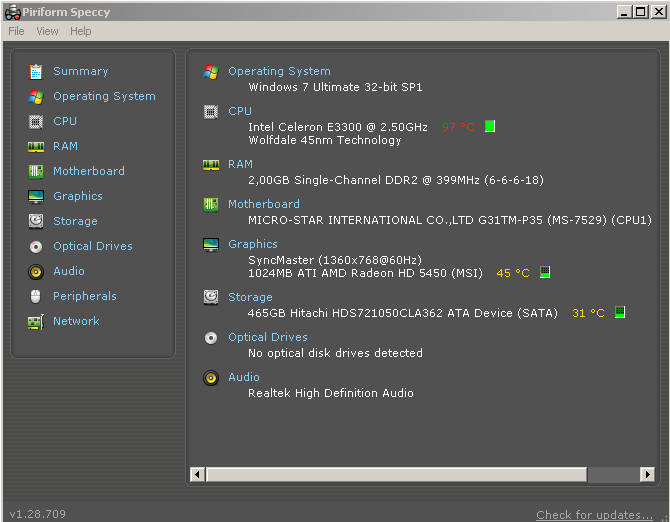Open the Summary section in the sidebar
The height and width of the screenshot is (522, 670).
coord(80,71)
